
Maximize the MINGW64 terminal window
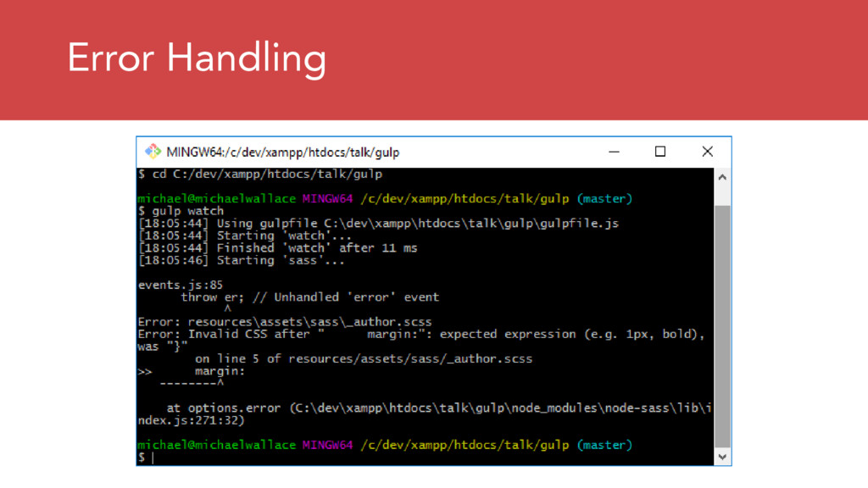pos(659,152)
